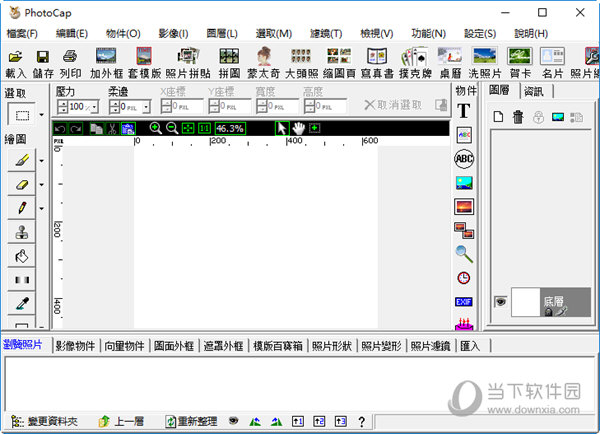Click the ? help button in bottom bar

[362, 422]
